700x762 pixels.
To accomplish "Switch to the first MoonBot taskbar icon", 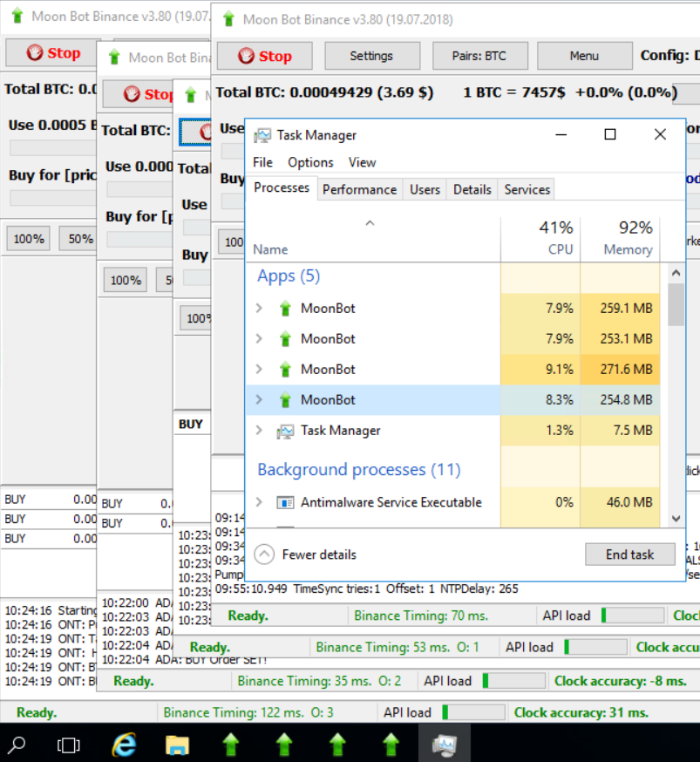I will click(231, 744).
